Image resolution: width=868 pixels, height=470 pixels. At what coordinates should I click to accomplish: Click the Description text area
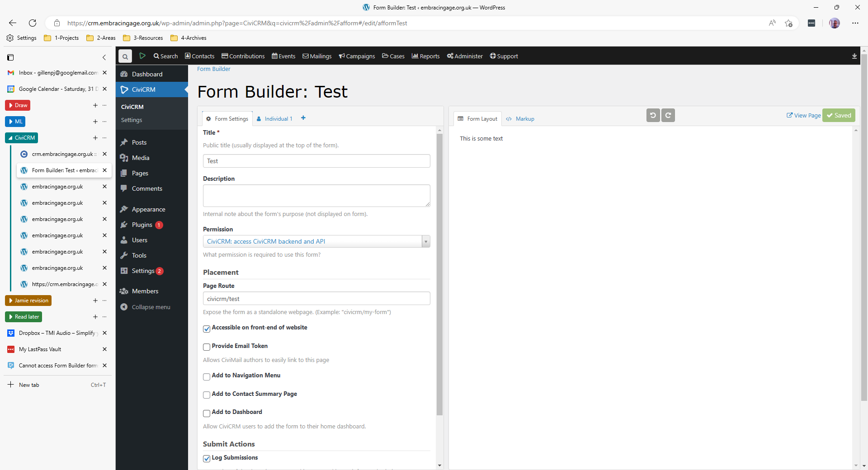click(316, 196)
